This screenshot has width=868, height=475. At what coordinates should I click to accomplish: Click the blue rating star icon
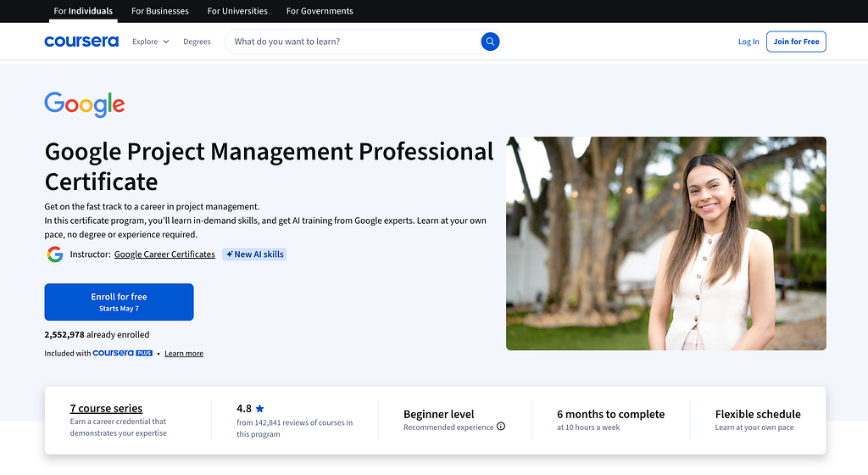pyautogui.click(x=259, y=409)
